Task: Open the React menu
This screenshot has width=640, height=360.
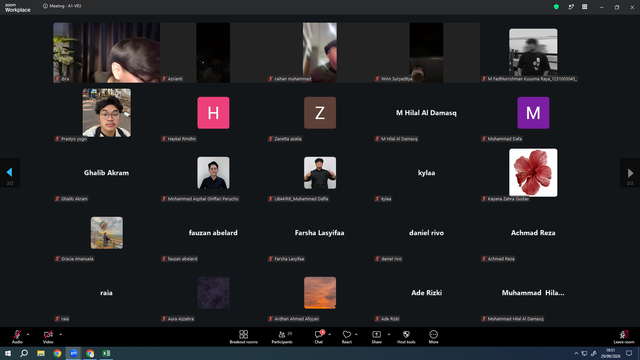Action: click(347, 337)
